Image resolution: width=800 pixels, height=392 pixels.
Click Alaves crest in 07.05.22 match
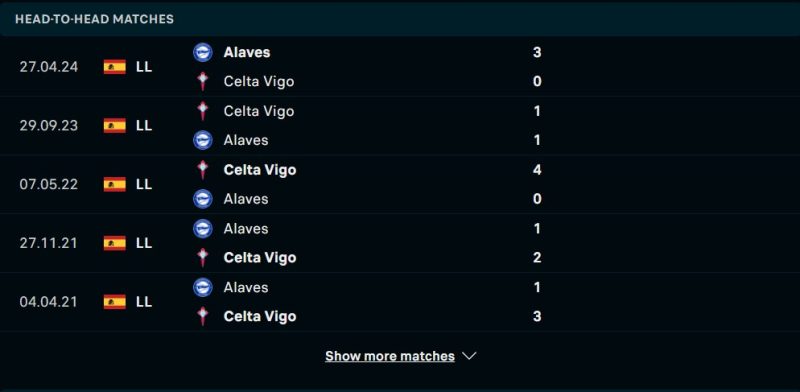pyautogui.click(x=203, y=199)
